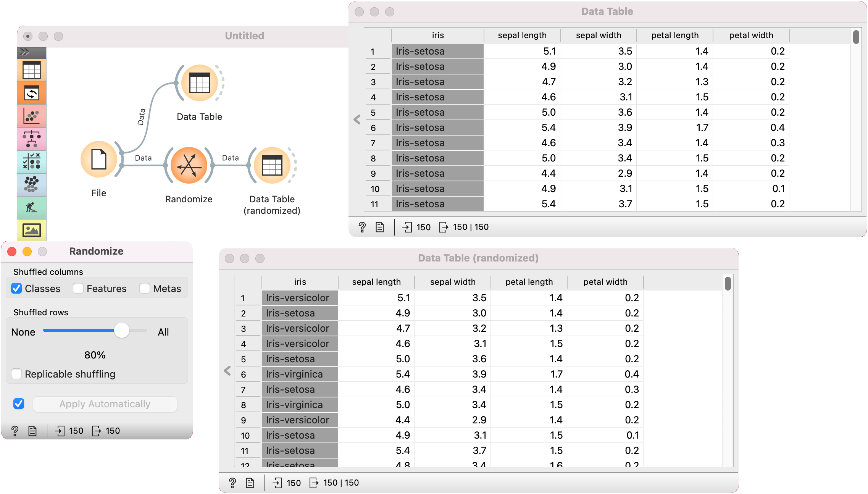
Task: Open the Transform category in sidebar
Action: tap(32, 93)
